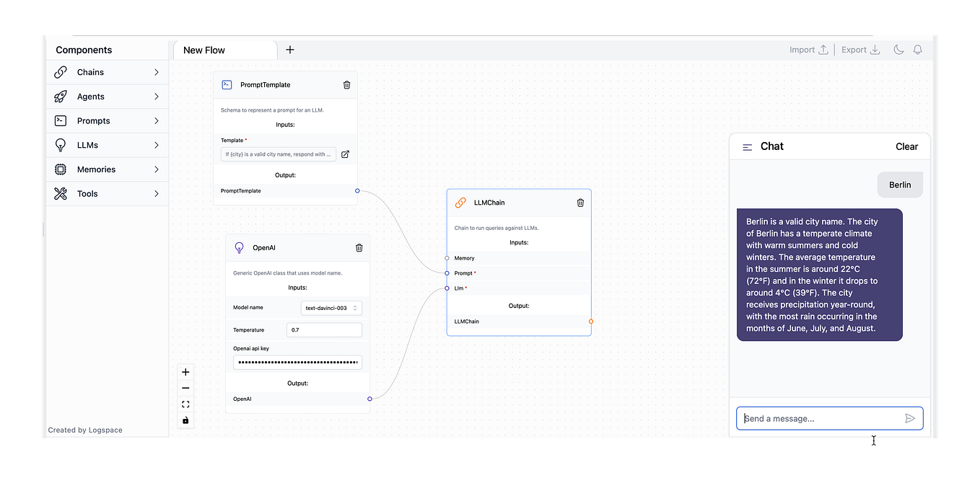Lock the canvas using the padlock control
Image resolution: width=980 pixels, height=478 pixels.
click(185, 420)
